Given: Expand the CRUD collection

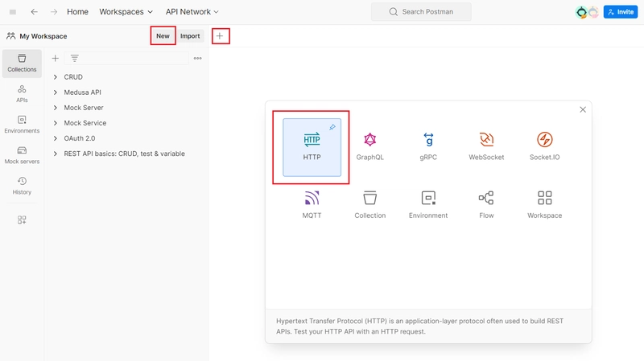Looking at the screenshot, I should [55, 77].
